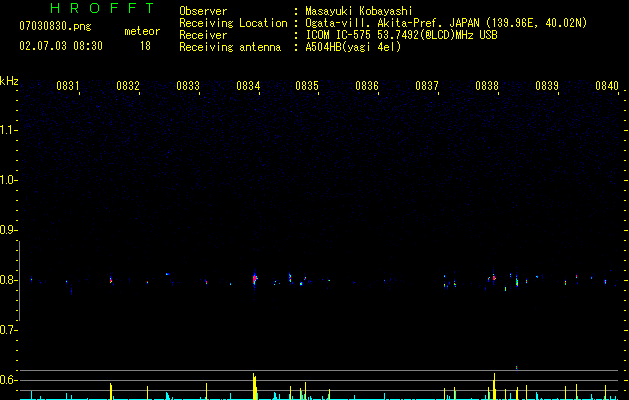Click the 0.6 kHz frequency label
The height and width of the screenshot is (400, 629).
8,380
